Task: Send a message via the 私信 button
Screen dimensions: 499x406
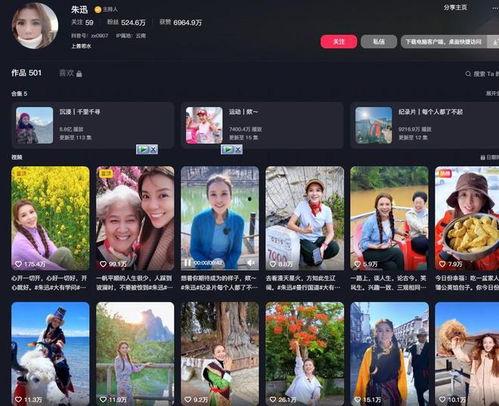Action: coord(379,42)
